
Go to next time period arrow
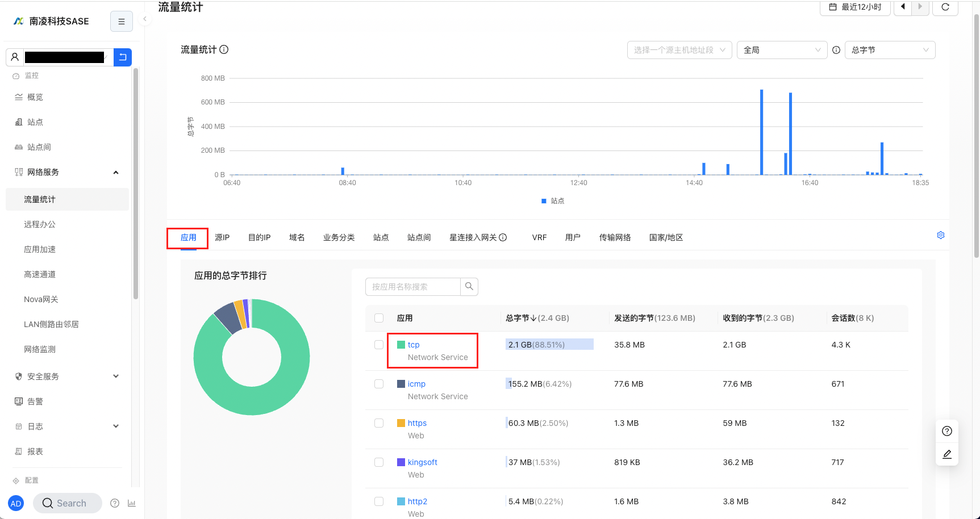920,7
